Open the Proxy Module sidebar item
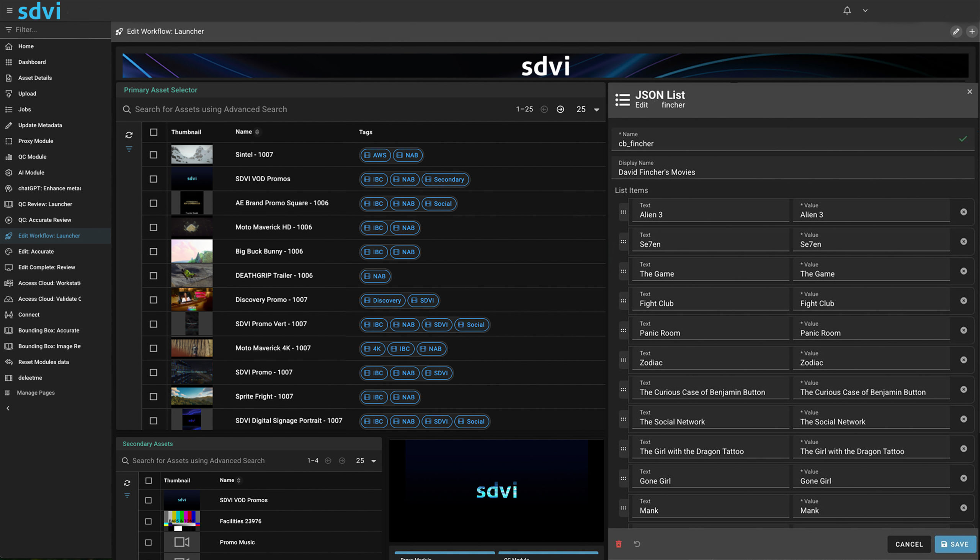Image resolution: width=980 pixels, height=560 pixels. pyautogui.click(x=35, y=141)
